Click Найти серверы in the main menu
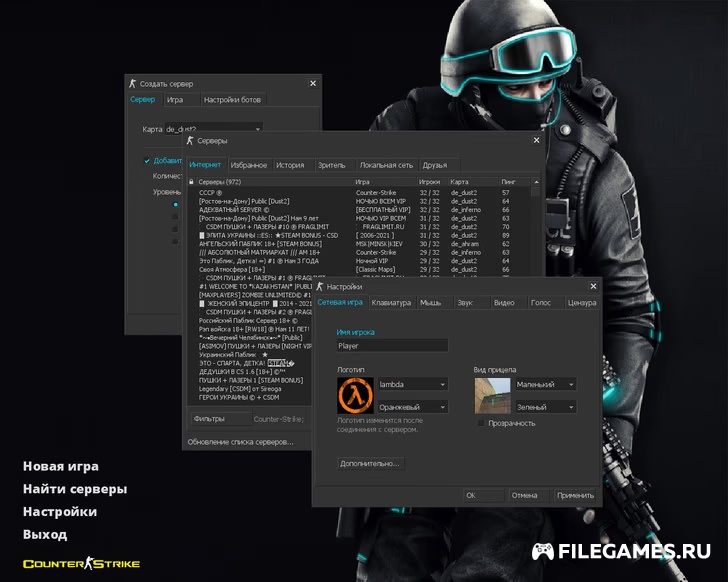 tap(75, 489)
